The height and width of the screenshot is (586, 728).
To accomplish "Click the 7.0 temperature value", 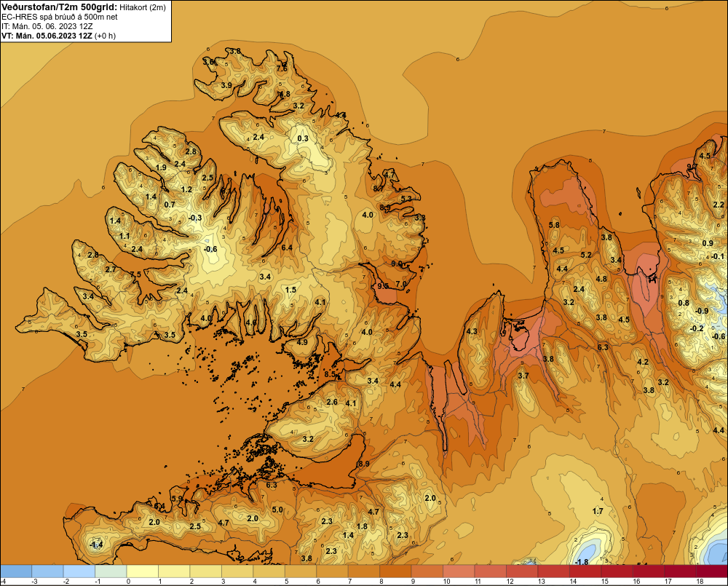I will 401,284.
